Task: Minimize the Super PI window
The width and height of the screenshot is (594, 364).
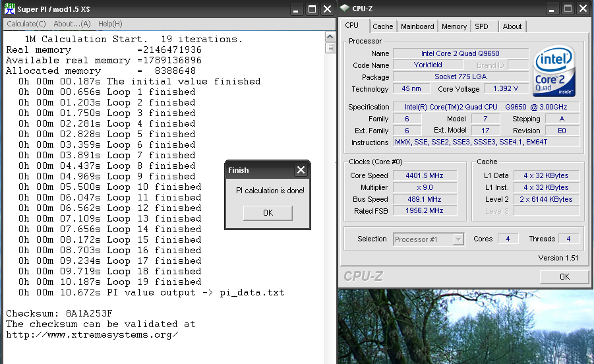Action: point(296,9)
